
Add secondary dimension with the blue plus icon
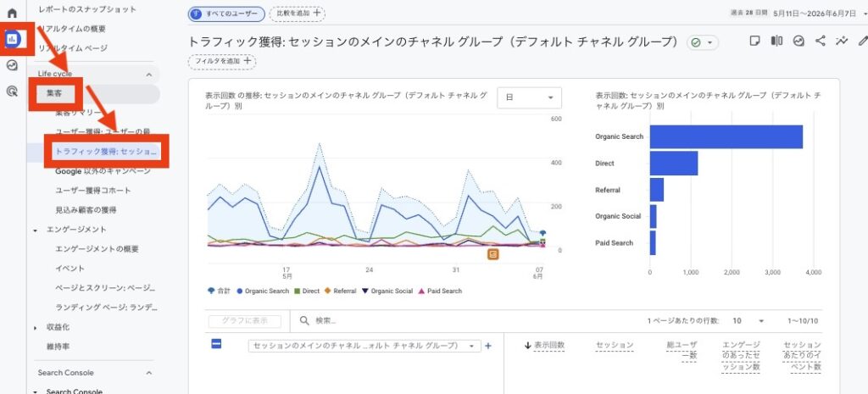pos(488,346)
